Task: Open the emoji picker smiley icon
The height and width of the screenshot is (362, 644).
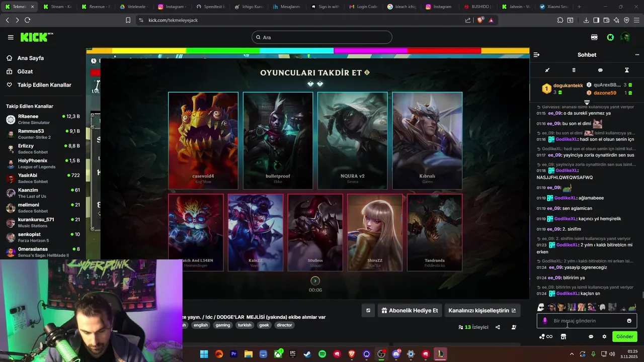Action: coord(629,321)
